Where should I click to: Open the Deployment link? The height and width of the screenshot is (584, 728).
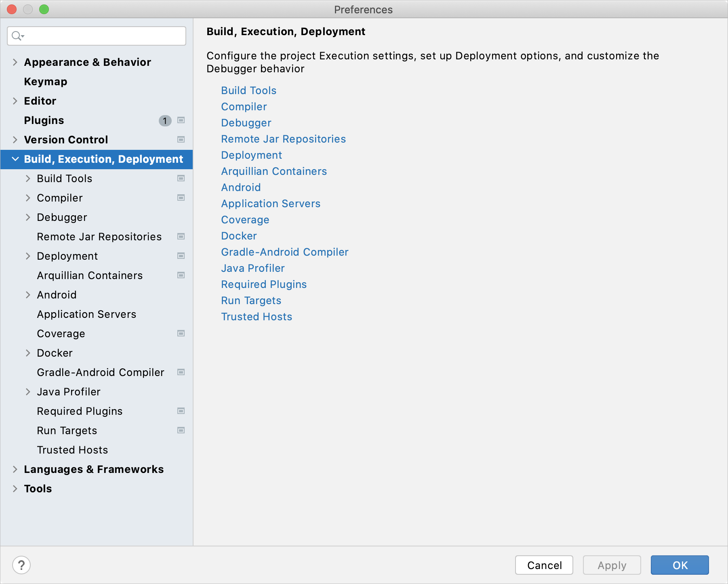[x=251, y=155]
